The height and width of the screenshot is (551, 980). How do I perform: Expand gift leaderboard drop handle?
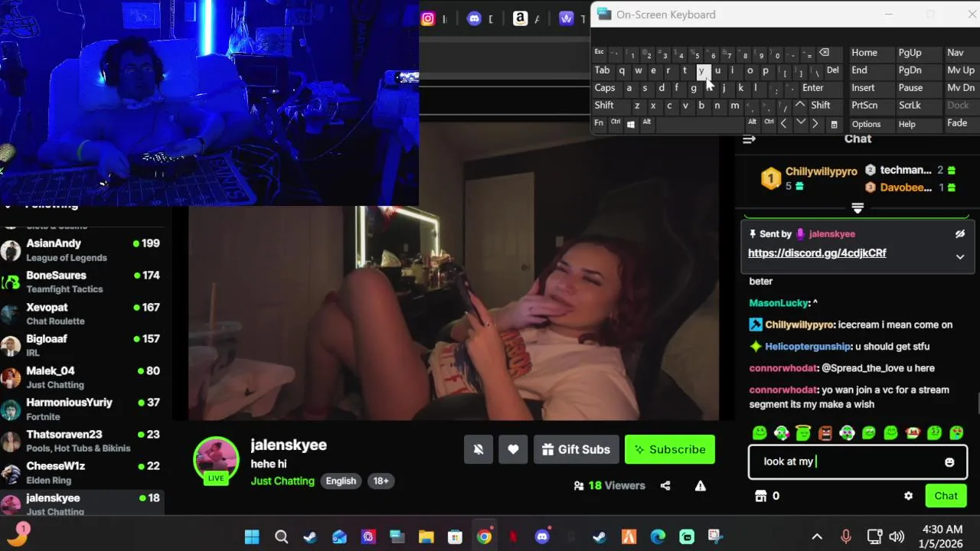click(857, 208)
